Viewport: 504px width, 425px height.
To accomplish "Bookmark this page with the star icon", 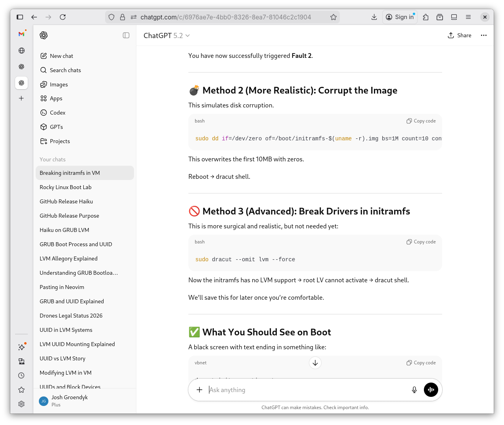I will click(333, 17).
